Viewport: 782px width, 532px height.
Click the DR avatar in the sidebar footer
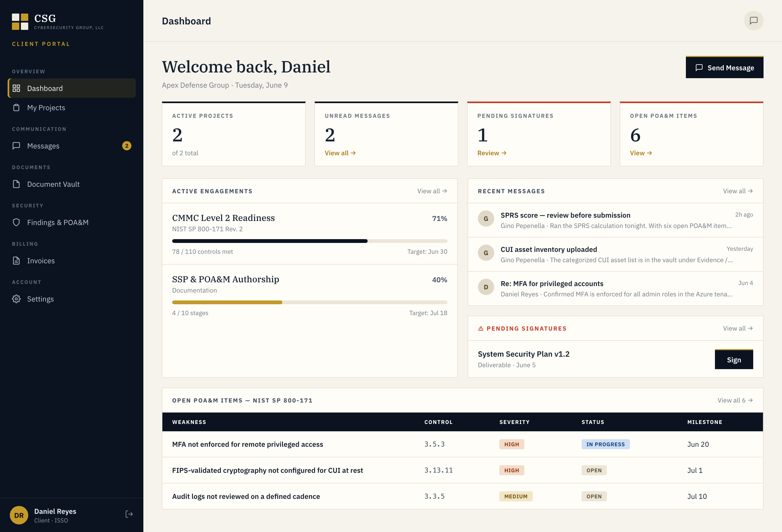(x=19, y=515)
